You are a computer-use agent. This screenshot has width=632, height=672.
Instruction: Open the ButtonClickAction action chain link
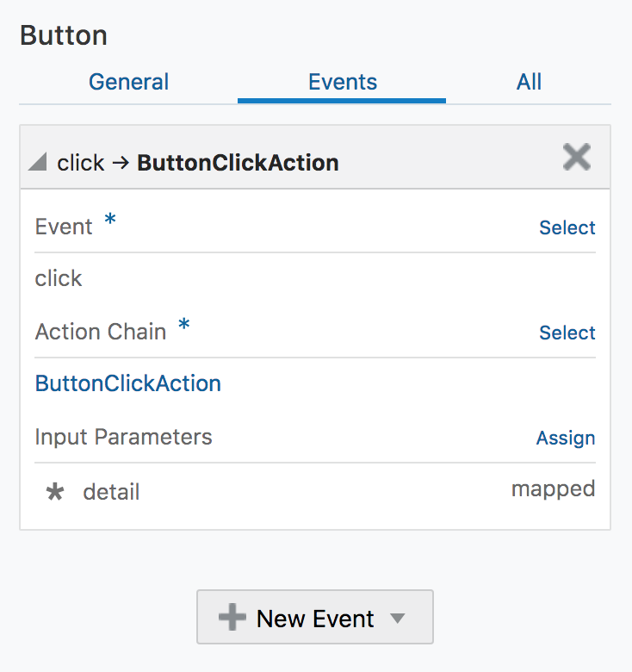tap(127, 383)
